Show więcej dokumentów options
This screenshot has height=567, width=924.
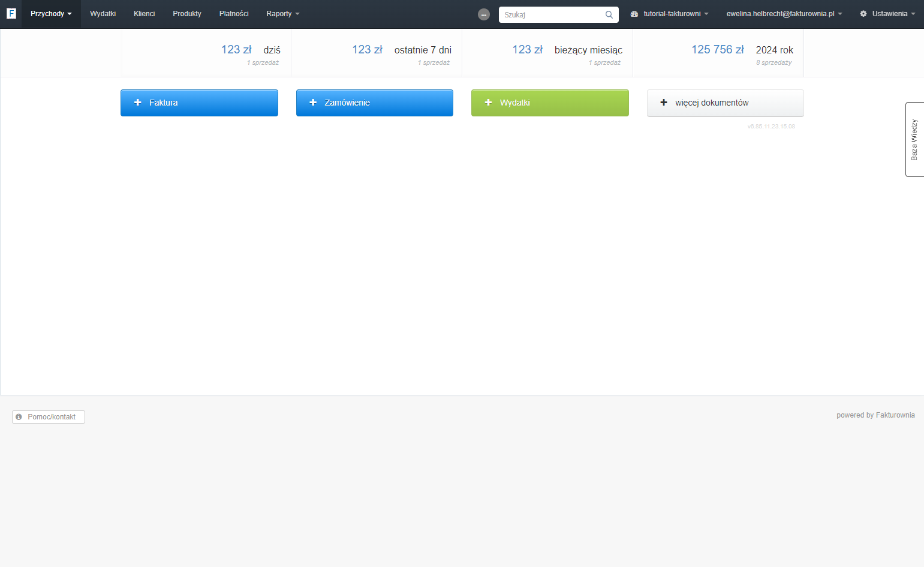[x=726, y=103]
